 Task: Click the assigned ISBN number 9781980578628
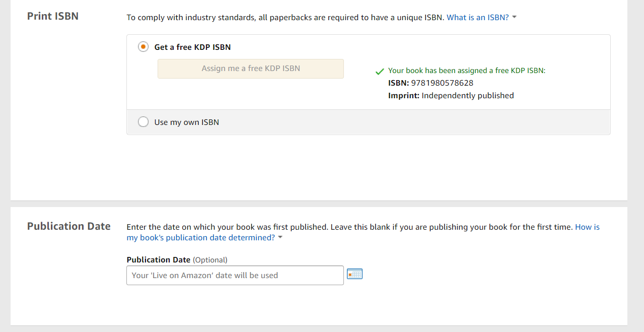(442, 83)
